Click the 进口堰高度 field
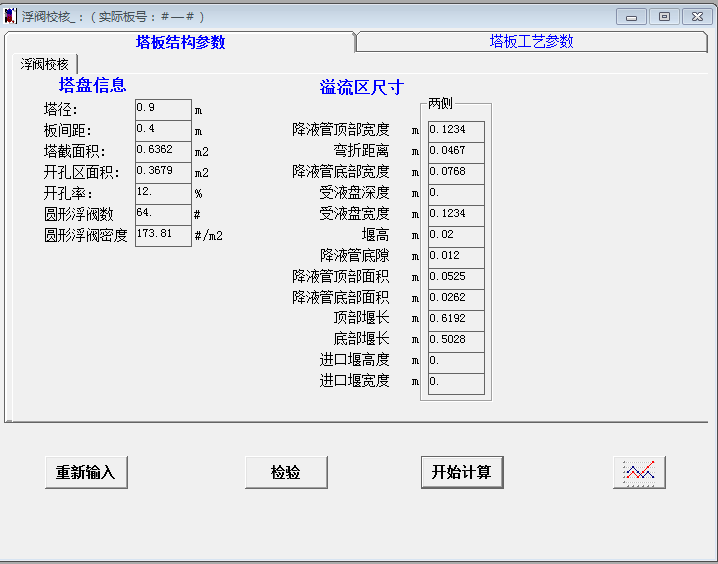 [x=456, y=363]
